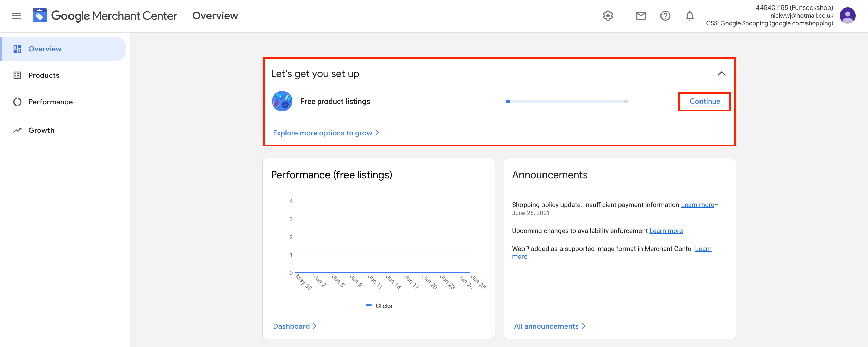Click the Announcements heading
The width and height of the screenshot is (868, 347).
[550, 175]
